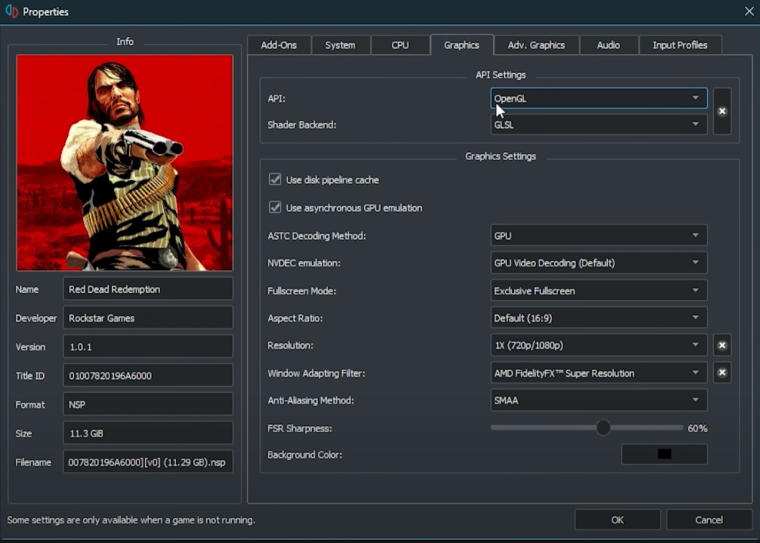The image size is (760, 543).
Task: Click the 'Anti-Aliasing Method:' label
Action: [x=311, y=400]
